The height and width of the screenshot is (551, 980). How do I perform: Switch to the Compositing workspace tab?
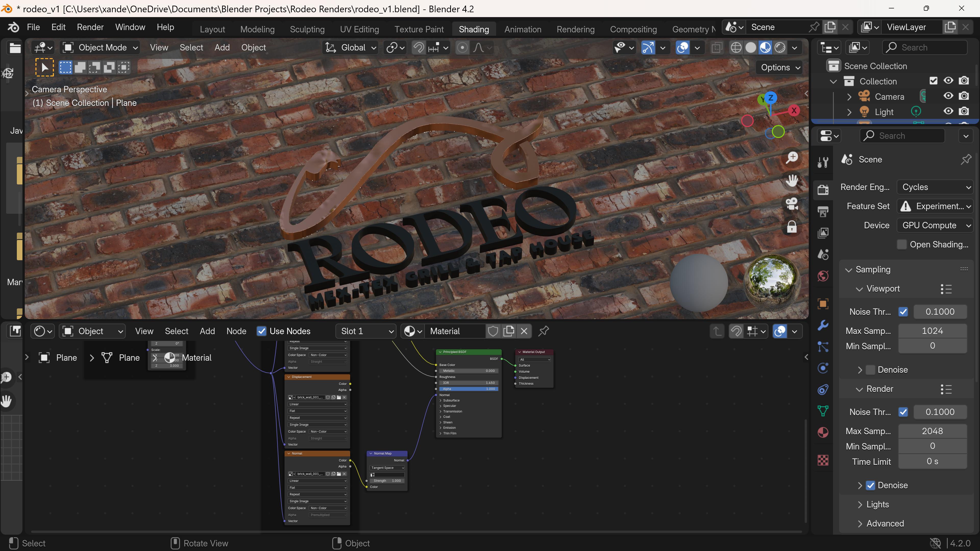pos(633,29)
